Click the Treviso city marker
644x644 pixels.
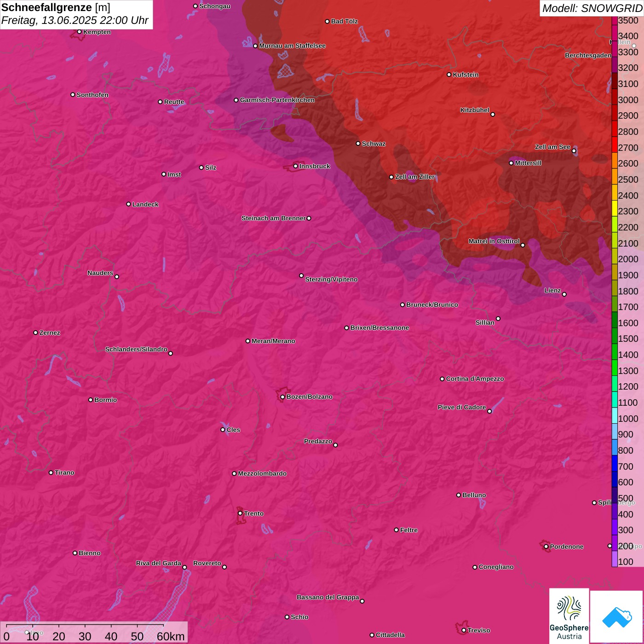464,630
